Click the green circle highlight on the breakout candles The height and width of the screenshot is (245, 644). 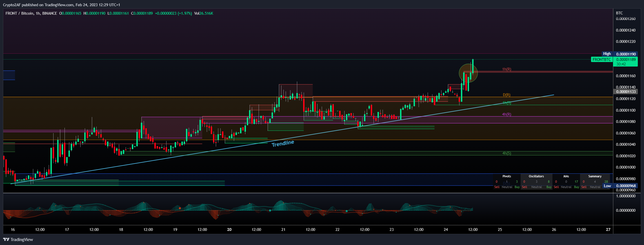coord(468,73)
